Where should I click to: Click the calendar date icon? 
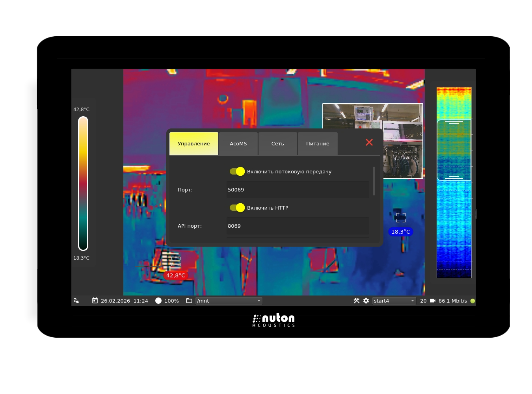point(95,301)
